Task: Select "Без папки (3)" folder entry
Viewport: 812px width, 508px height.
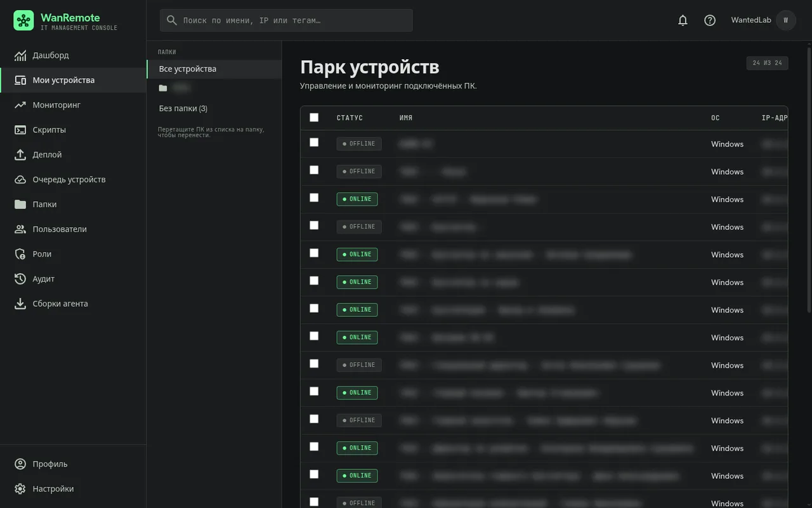Action: tap(214, 109)
